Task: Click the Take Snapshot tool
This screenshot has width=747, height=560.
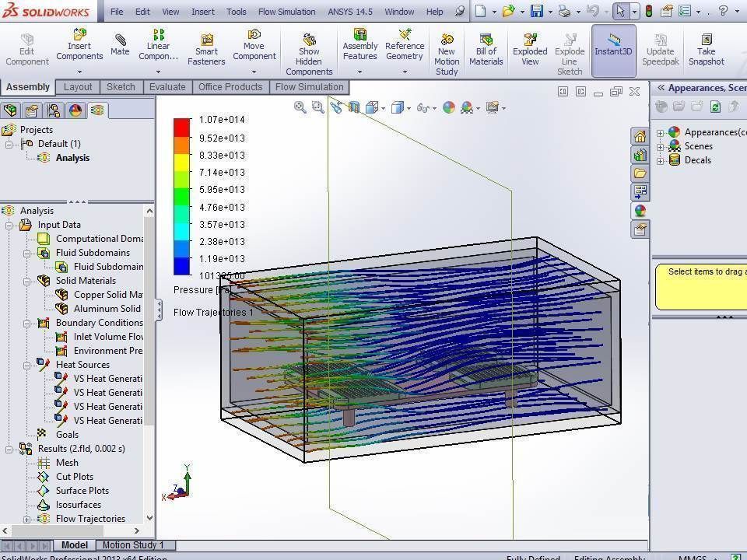Action: pos(706,50)
